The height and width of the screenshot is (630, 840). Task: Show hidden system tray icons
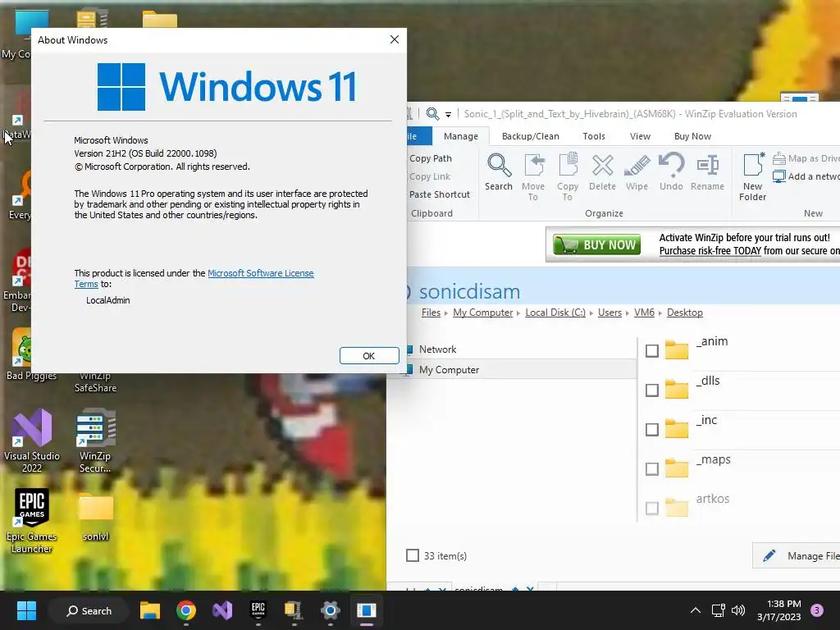pos(695,610)
